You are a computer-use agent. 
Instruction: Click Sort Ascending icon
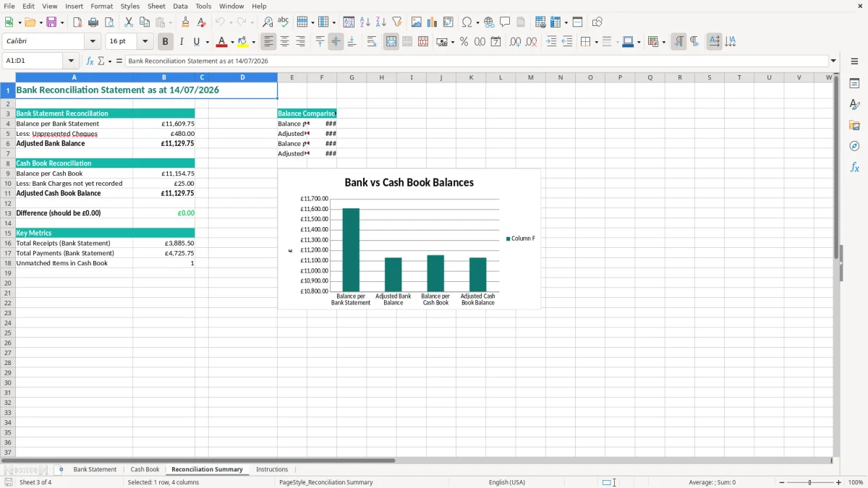[365, 22]
